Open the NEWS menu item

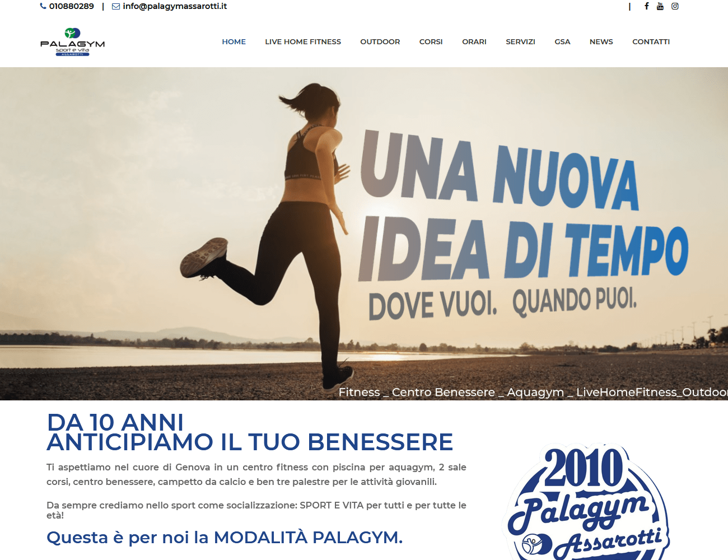pos(601,41)
